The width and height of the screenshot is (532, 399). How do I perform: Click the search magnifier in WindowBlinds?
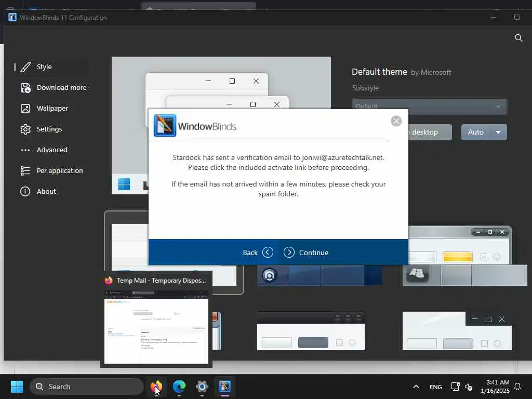(518, 37)
